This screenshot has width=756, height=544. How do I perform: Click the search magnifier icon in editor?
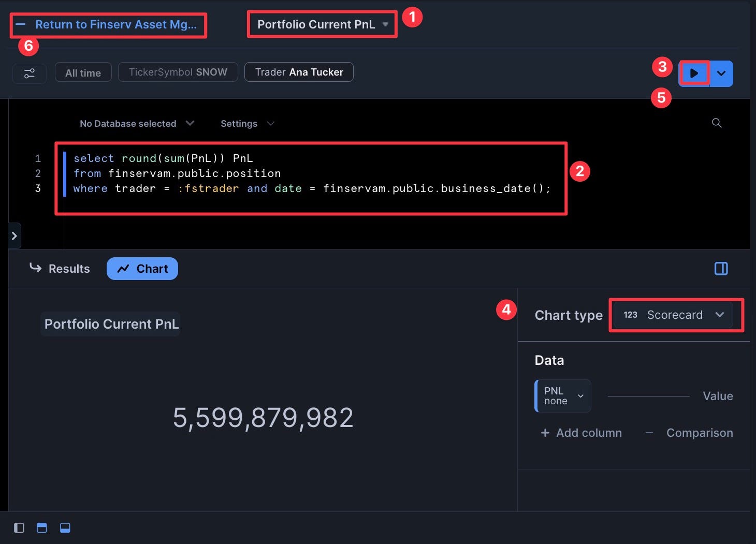(717, 123)
